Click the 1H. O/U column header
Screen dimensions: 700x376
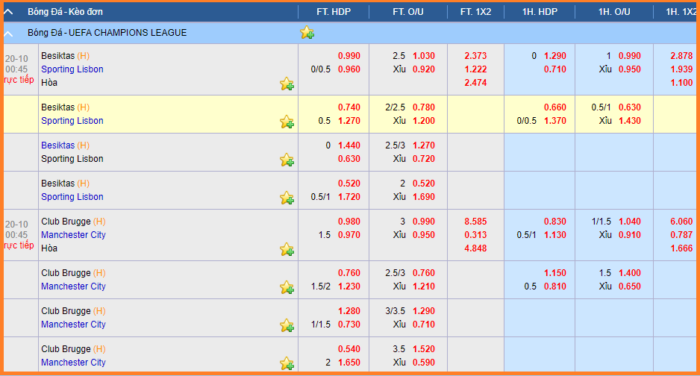(x=614, y=12)
